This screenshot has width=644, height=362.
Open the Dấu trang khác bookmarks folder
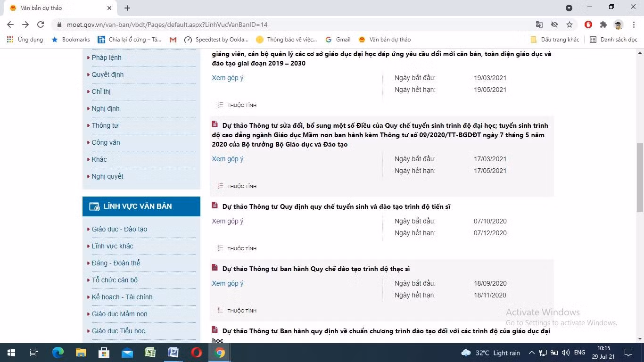(555, 40)
